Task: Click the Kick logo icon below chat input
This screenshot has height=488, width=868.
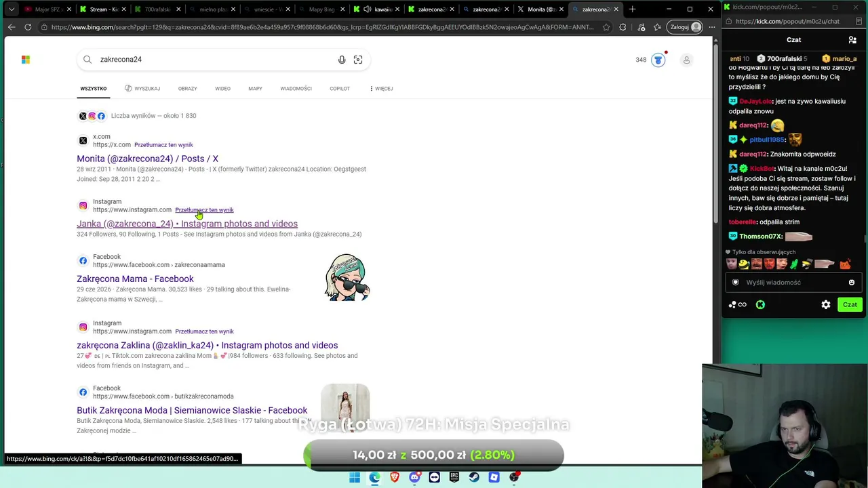Action: coord(760,305)
